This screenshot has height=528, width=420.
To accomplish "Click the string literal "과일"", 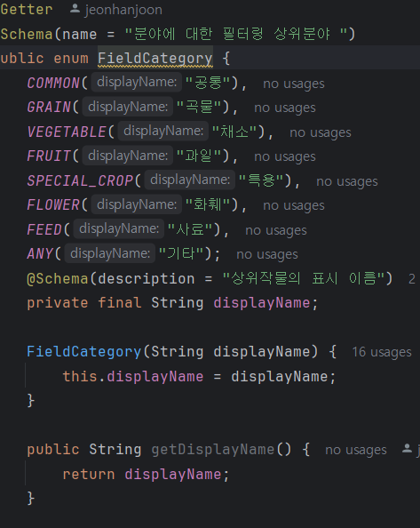I will [x=199, y=156].
